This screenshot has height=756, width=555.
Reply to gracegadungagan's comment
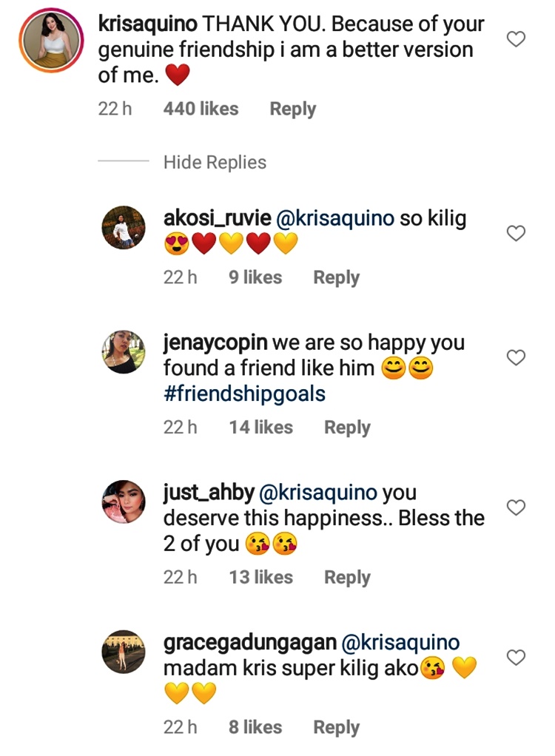tap(336, 727)
